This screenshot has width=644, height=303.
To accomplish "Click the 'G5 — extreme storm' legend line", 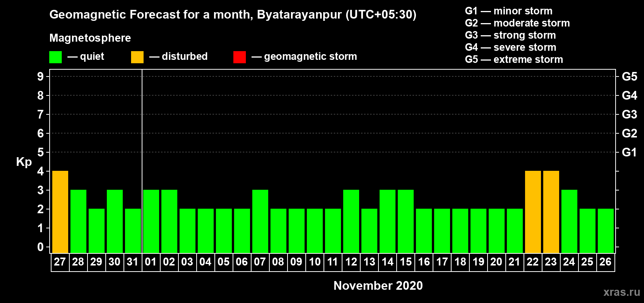I will [514, 59].
